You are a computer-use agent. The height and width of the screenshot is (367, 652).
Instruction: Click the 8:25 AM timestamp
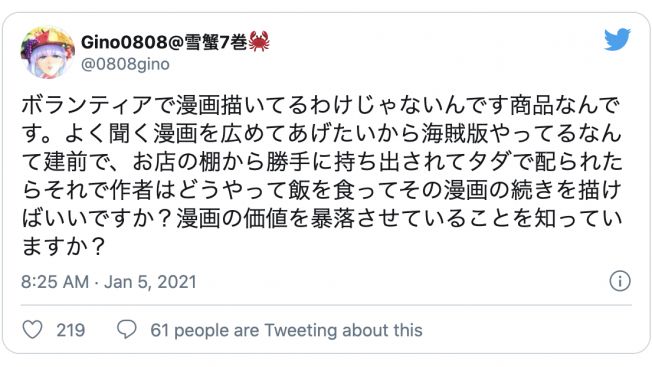pyautogui.click(x=55, y=282)
